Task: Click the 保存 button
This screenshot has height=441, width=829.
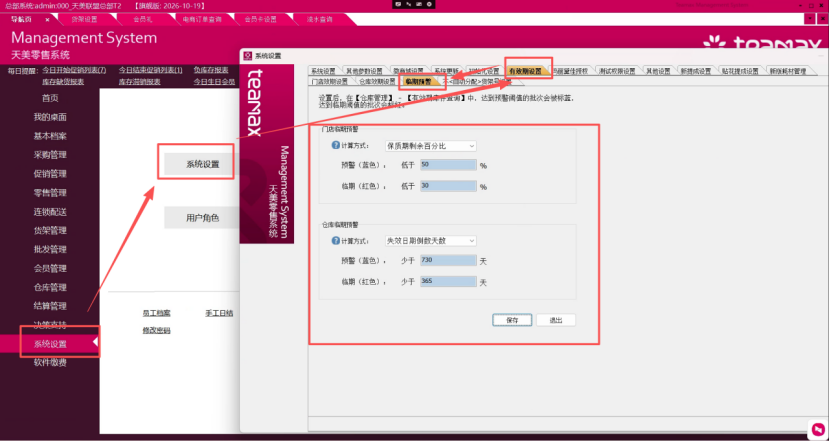Action: [x=512, y=320]
